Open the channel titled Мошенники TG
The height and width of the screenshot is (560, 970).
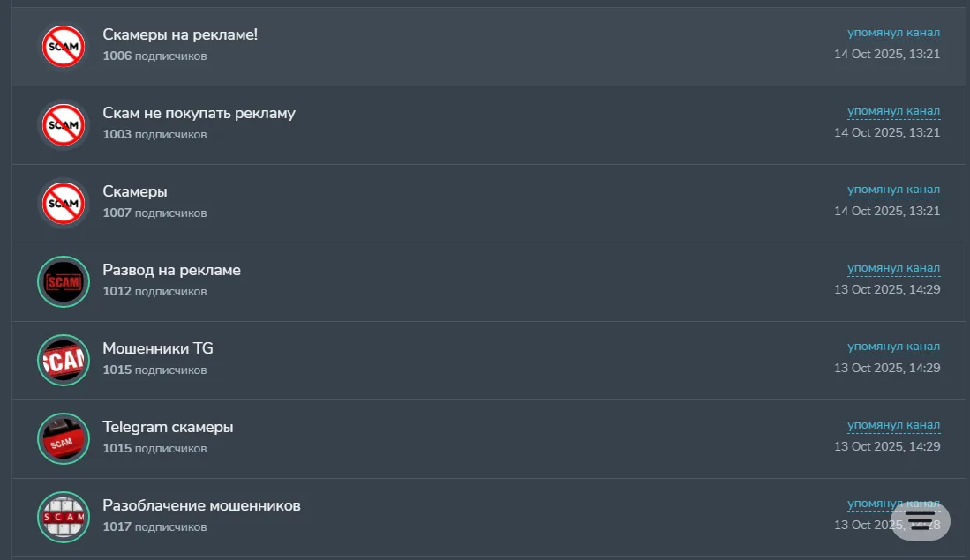pyautogui.click(x=158, y=348)
